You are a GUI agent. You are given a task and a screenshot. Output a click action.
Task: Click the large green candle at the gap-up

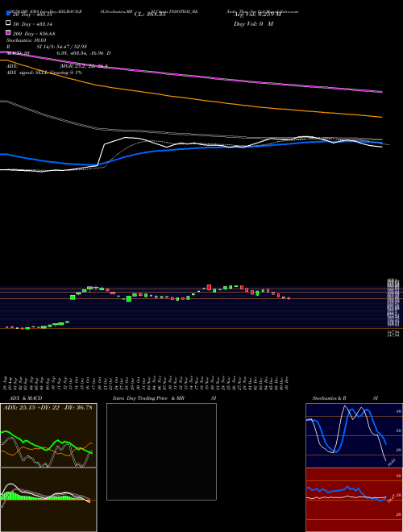pos(73,297)
